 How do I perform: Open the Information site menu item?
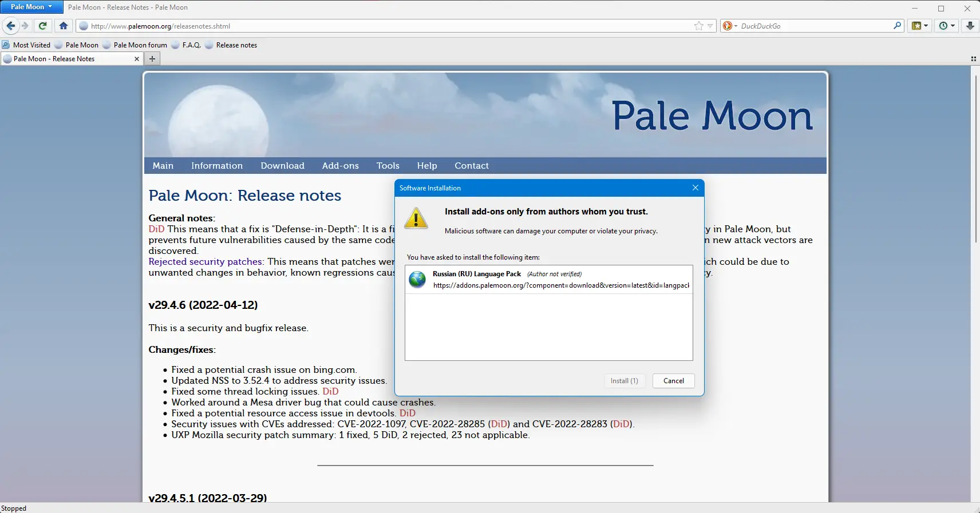[x=217, y=166]
